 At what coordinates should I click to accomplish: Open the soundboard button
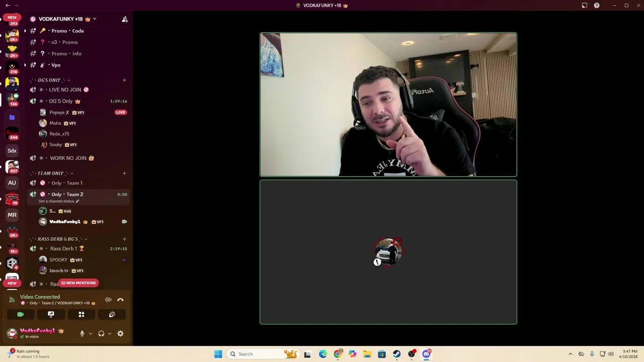(x=112, y=314)
